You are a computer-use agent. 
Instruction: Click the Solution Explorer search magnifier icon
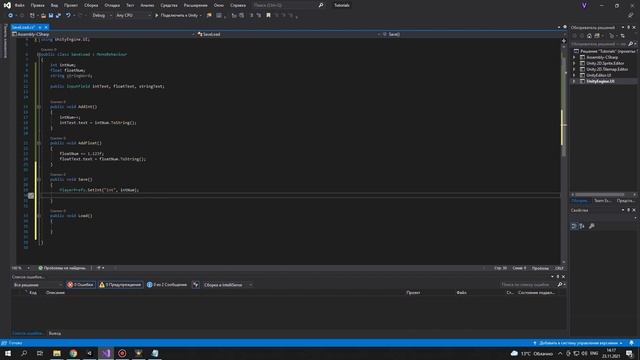coord(630,44)
